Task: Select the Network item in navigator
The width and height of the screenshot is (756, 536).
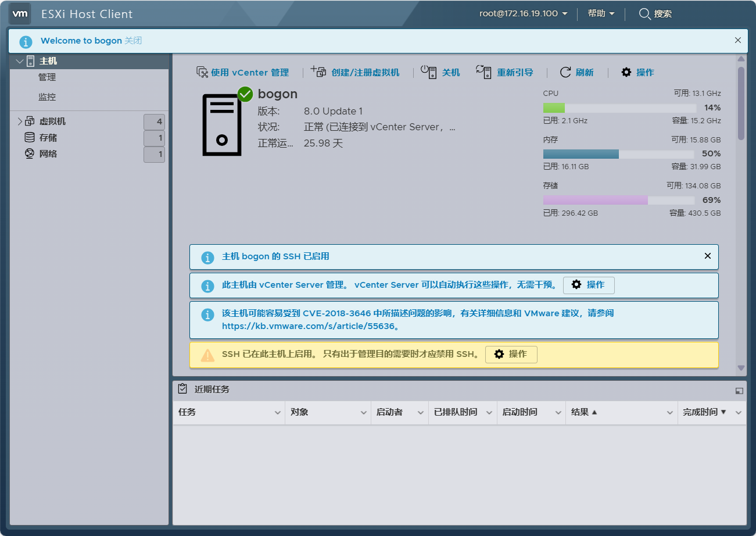Action: (x=48, y=154)
